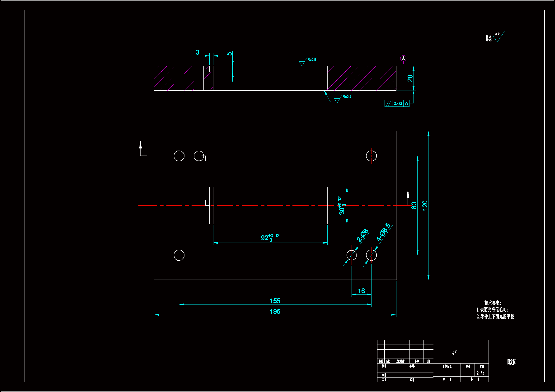This screenshot has height=392, width=555.
Task: Click the 20 thickness dimension in section view
Action: [x=410, y=78]
